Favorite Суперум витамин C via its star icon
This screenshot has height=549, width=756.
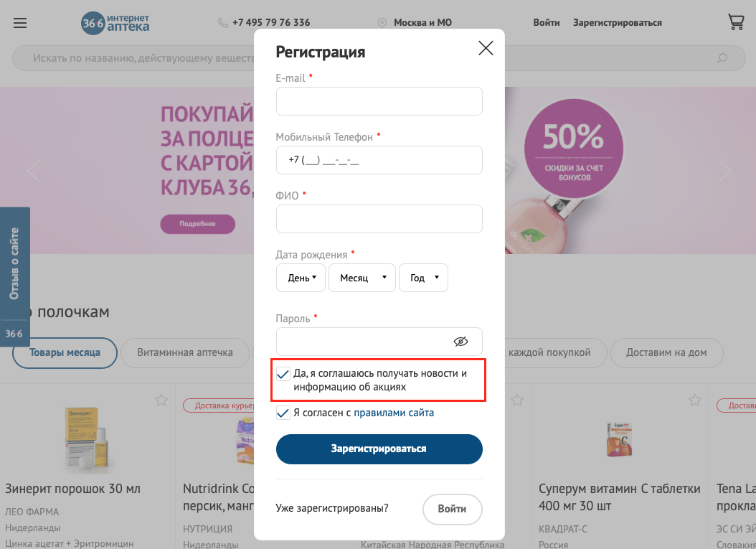(694, 400)
